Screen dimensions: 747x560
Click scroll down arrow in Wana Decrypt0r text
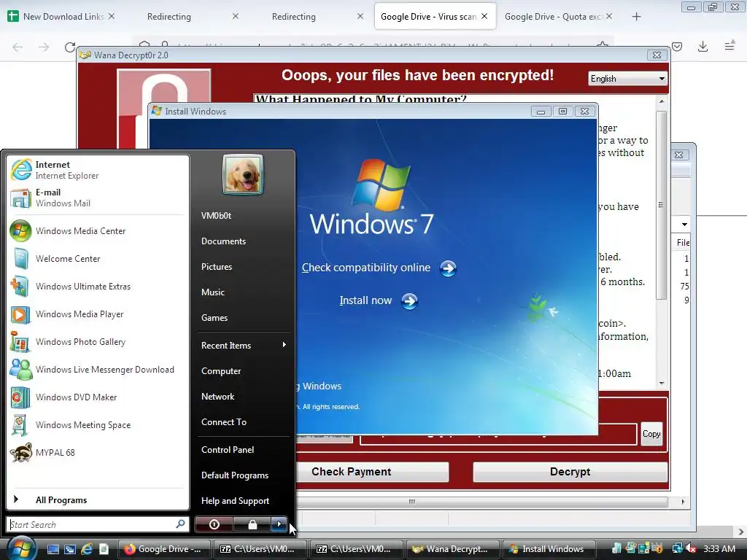pos(661,383)
